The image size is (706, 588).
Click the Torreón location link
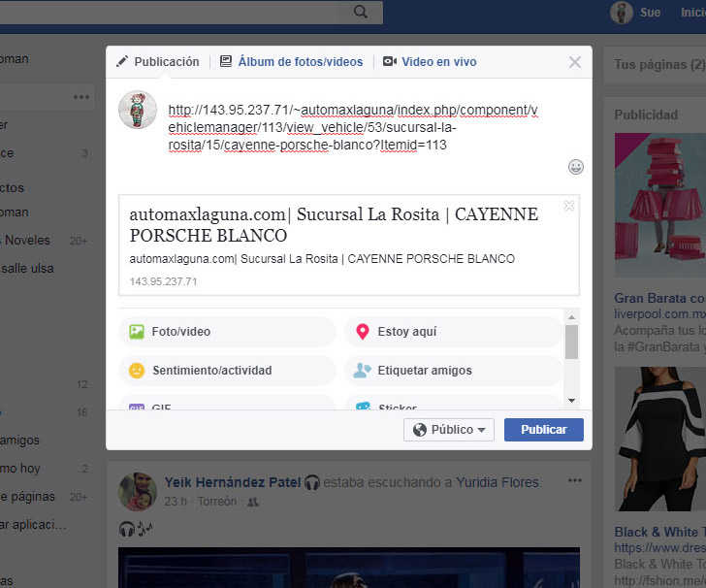pos(217,502)
